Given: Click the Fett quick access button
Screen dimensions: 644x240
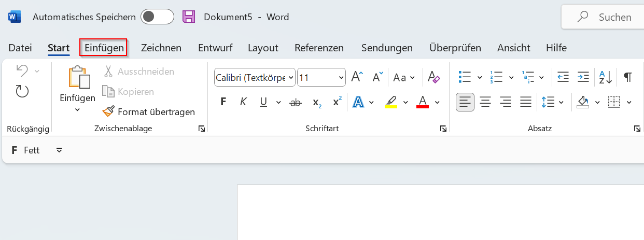Looking at the screenshot, I should point(26,150).
